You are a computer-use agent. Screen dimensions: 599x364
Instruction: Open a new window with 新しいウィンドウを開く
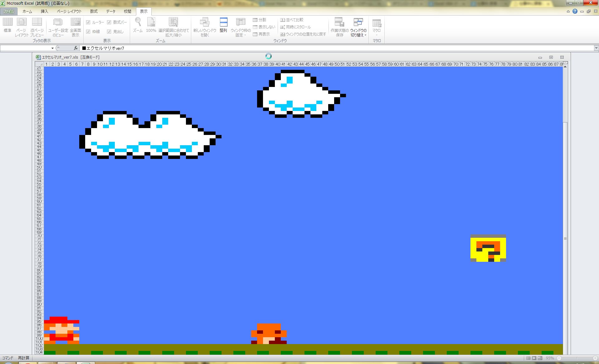coord(205,27)
